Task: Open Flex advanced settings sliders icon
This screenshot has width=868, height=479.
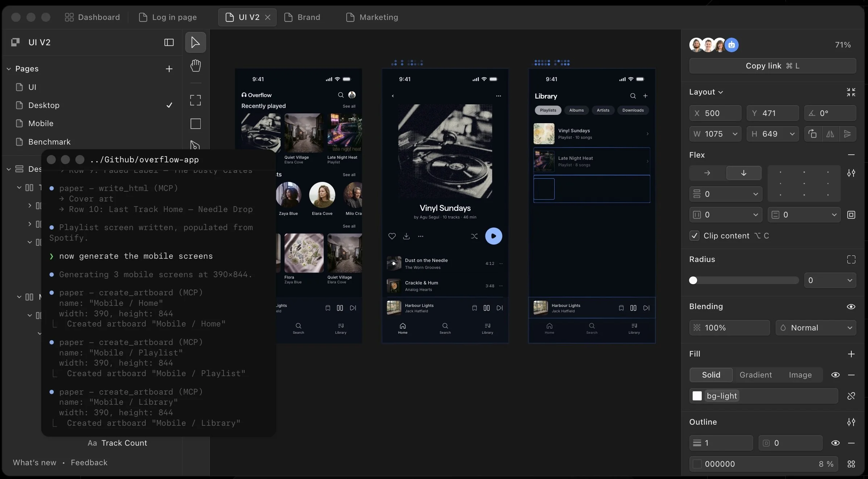Action: pos(851,173)
